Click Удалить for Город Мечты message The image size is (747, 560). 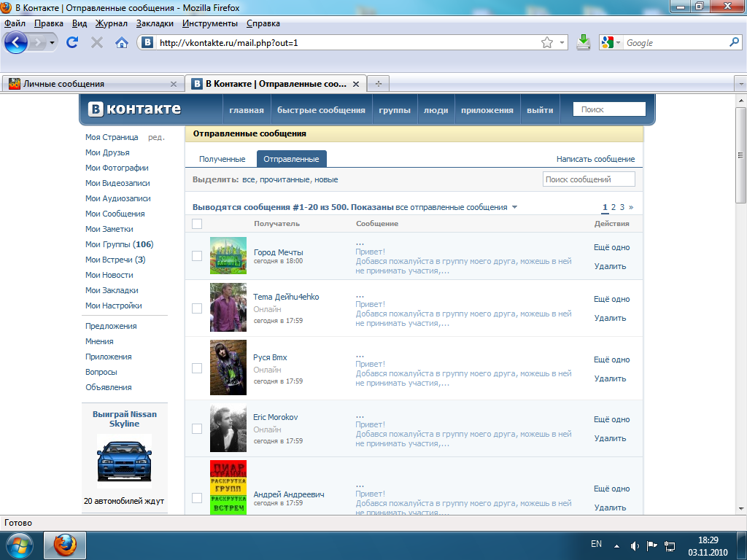[610, 266]
